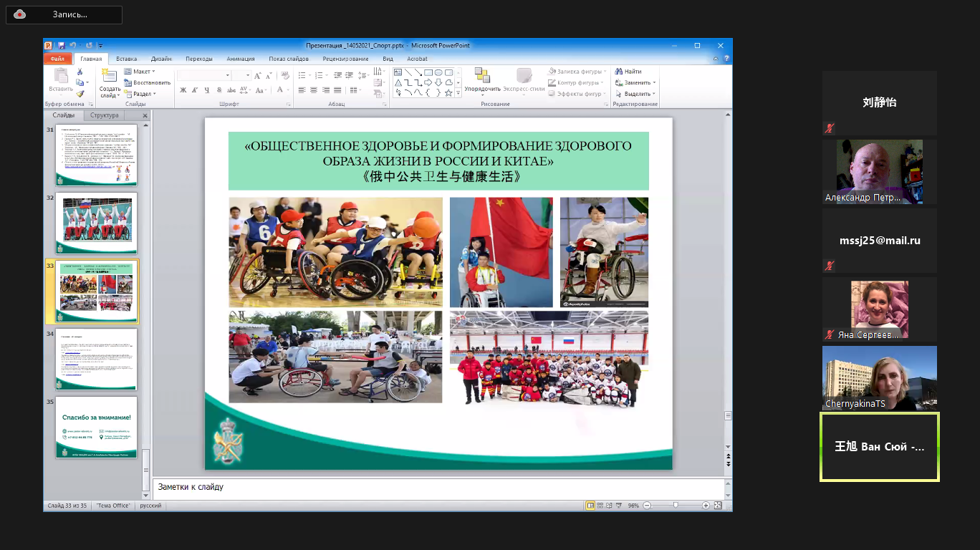
Task: Open the font name combo box
Action: pyautogui.click(x=203, y=75)
